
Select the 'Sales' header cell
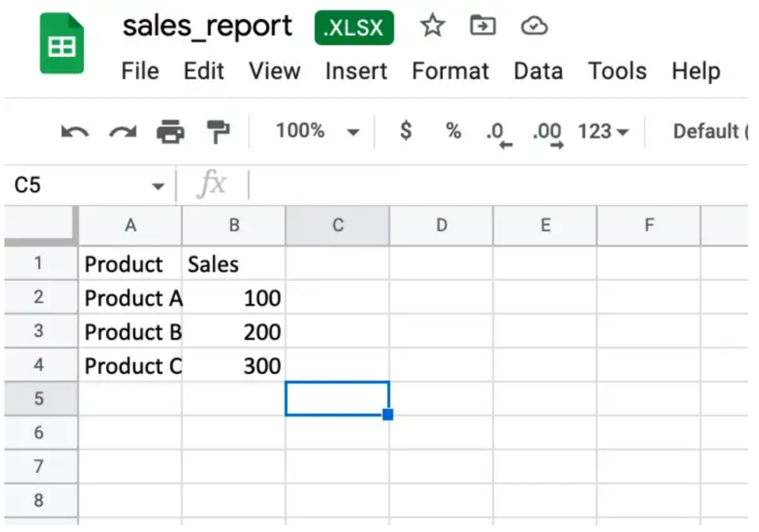(x=234, y=264)
